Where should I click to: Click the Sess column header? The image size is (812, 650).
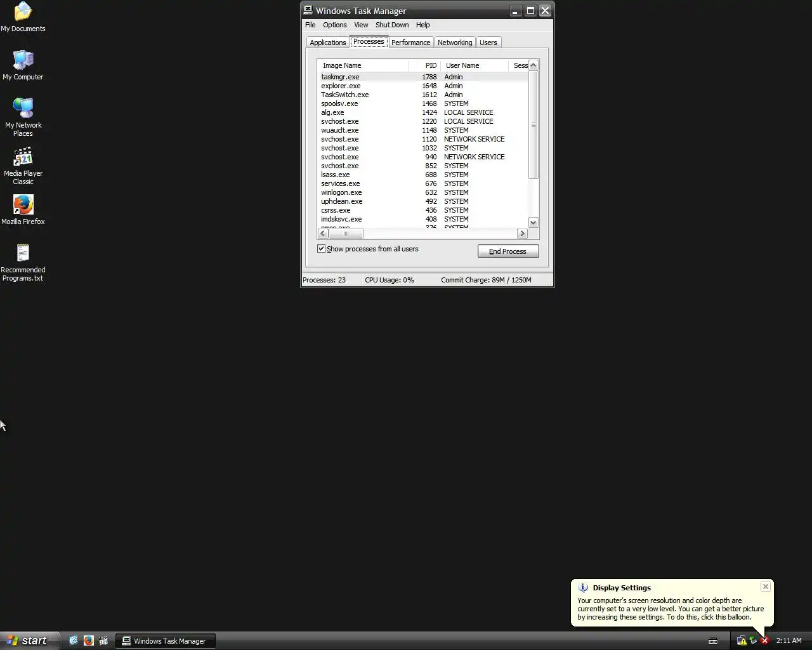pyautogui.click(x=518, y=65)
